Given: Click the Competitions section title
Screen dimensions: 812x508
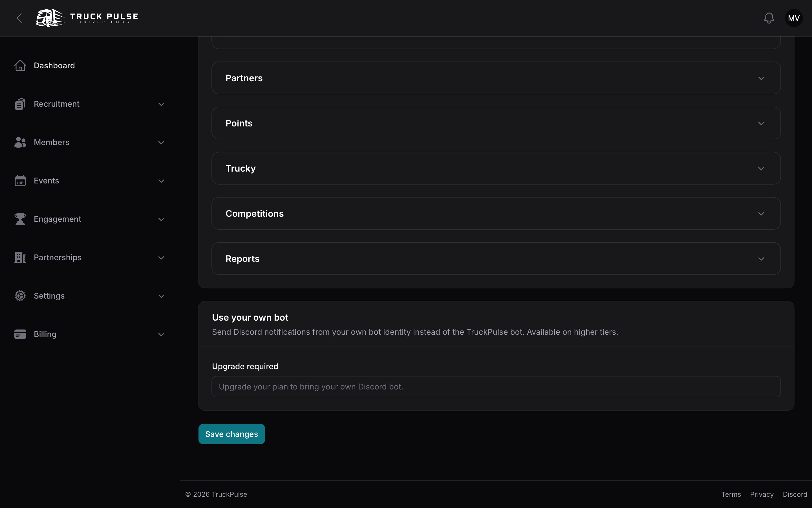Looking at the screenshot, I should coord(255,213).
